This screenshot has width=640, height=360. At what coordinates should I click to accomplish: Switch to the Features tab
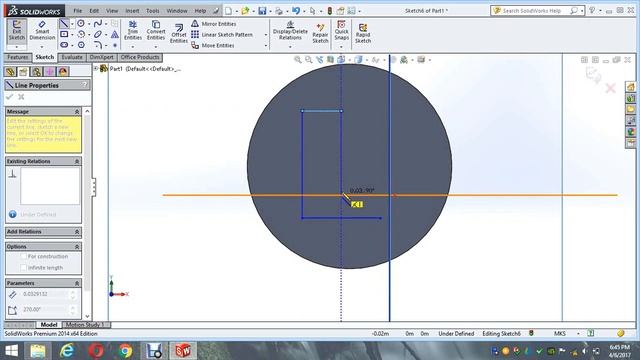[18, 58]
